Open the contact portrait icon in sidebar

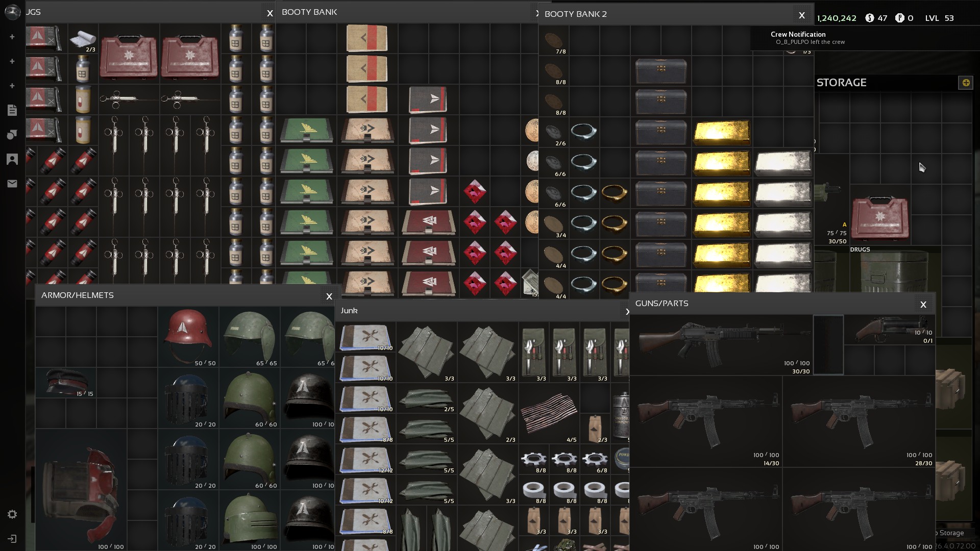pos(12,159)
